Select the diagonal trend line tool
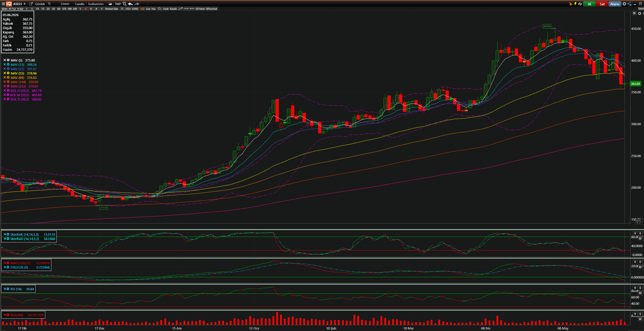 pos(180,9)
